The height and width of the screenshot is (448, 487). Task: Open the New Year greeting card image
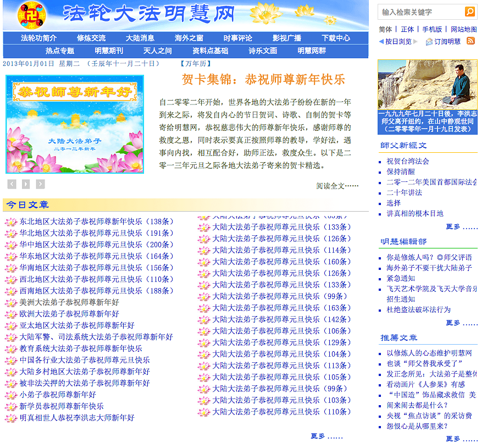click(x=74, y=124)
